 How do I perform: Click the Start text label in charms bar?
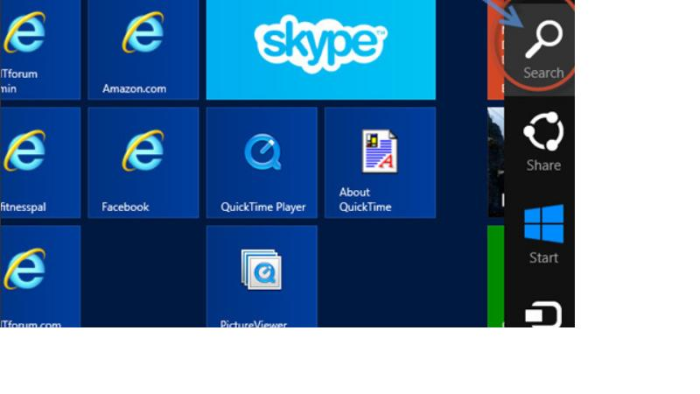(x=544, y=257)
